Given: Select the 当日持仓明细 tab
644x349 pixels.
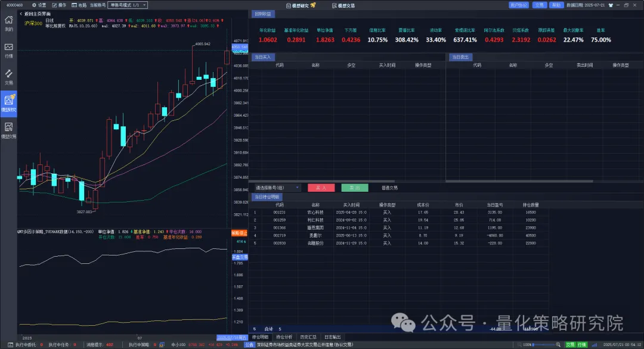Looking at the screenshot, I should click(x=267, y=197).
